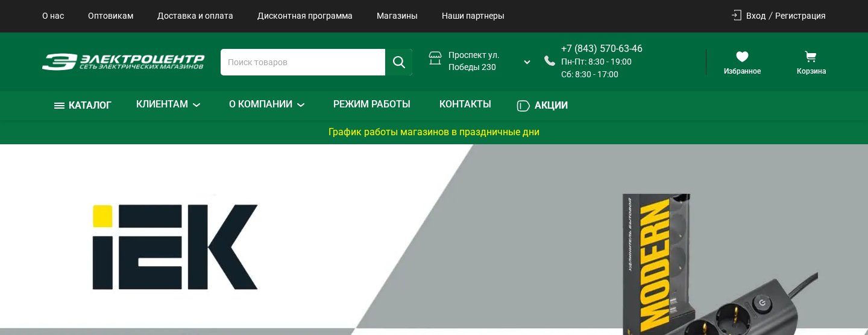868x335 pixels.
Task: Click the magnifier search button
Action: pos(398,62)
